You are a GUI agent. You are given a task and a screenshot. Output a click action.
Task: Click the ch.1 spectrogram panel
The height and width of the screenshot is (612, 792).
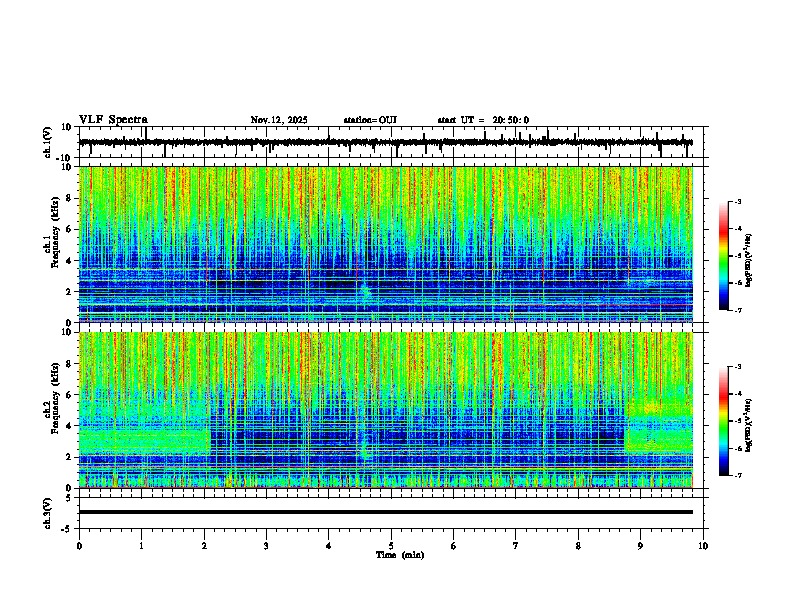(x=386, y=244)
